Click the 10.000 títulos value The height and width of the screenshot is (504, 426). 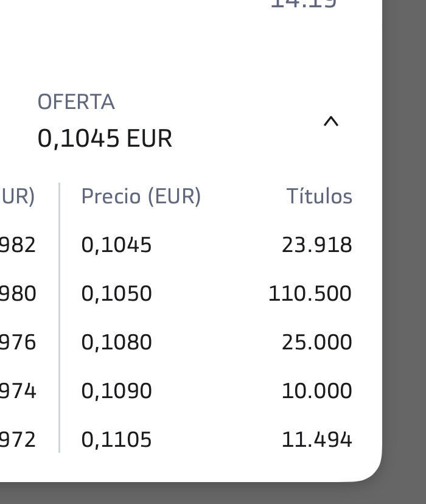point(317,391)
